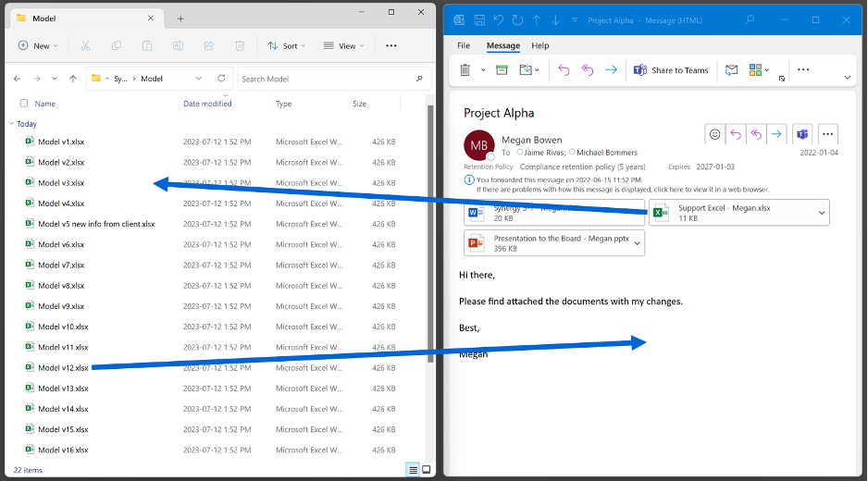
Task: Click the Teams icon in message header
Action: coord(802,134)
